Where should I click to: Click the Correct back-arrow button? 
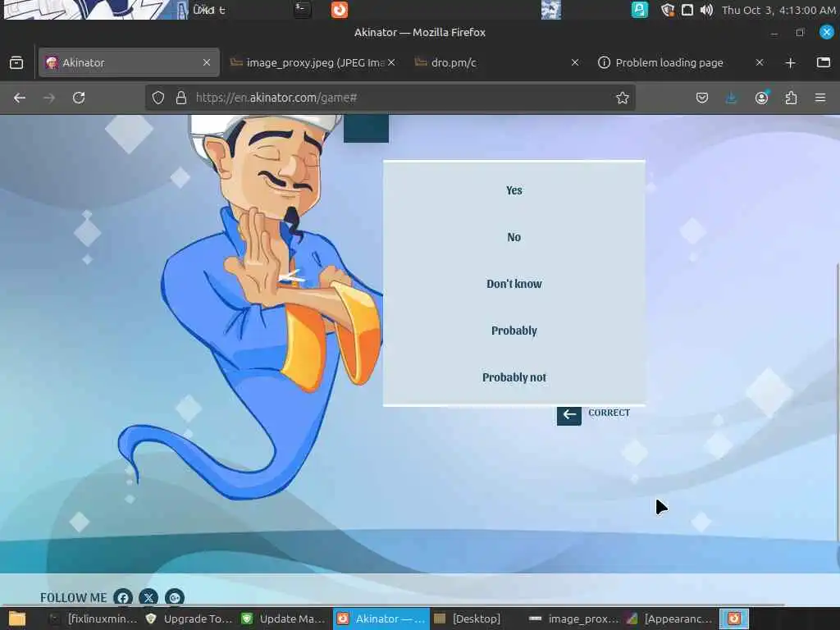(569, 414)
